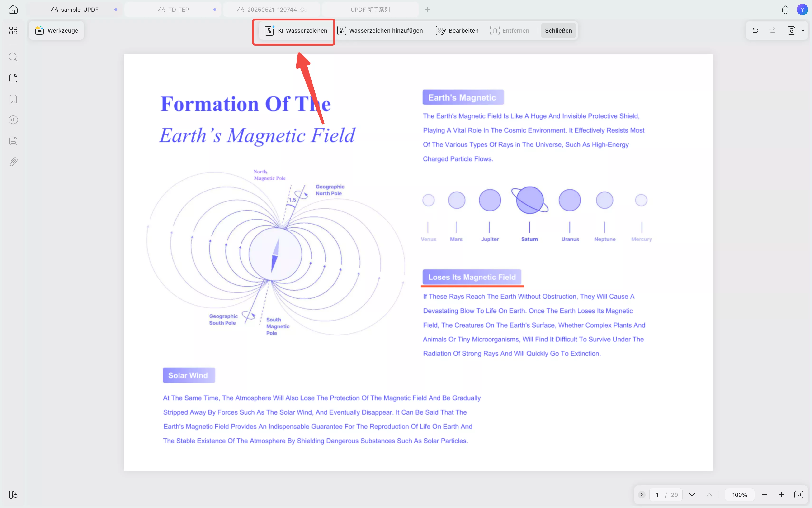
Task: Go to next page with down chevron
Action: pyautogui.click(x=692, y=494)
